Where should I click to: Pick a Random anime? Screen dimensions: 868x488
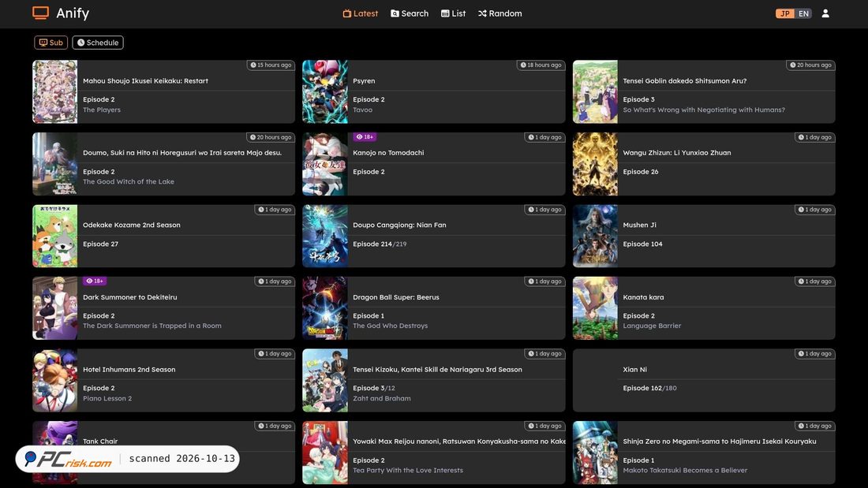click(x=499, y=13)
